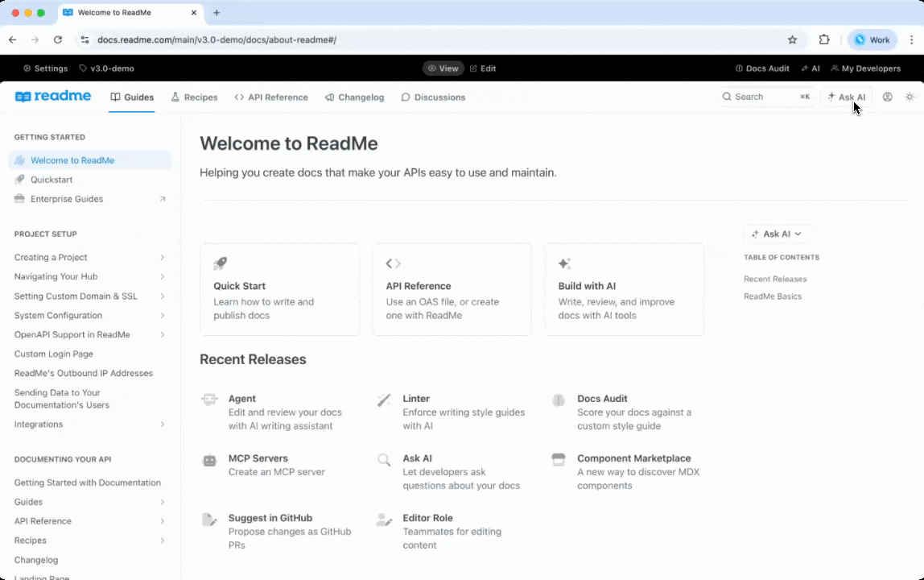Open the Discussions tab
The width and height of the screenshot is (924, 580).
pyautogui.click(x=433, y=97)
